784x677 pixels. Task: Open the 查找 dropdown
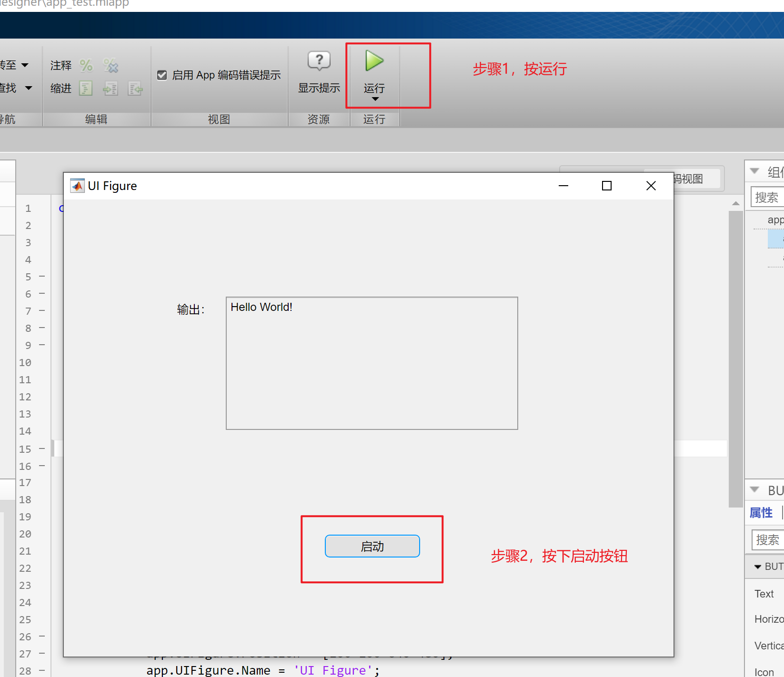[28, 88]
